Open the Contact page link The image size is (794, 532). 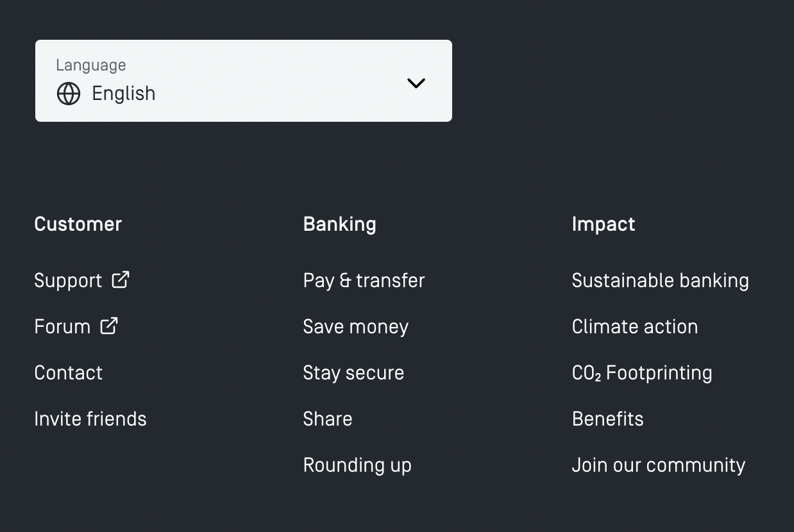(68, 373)
